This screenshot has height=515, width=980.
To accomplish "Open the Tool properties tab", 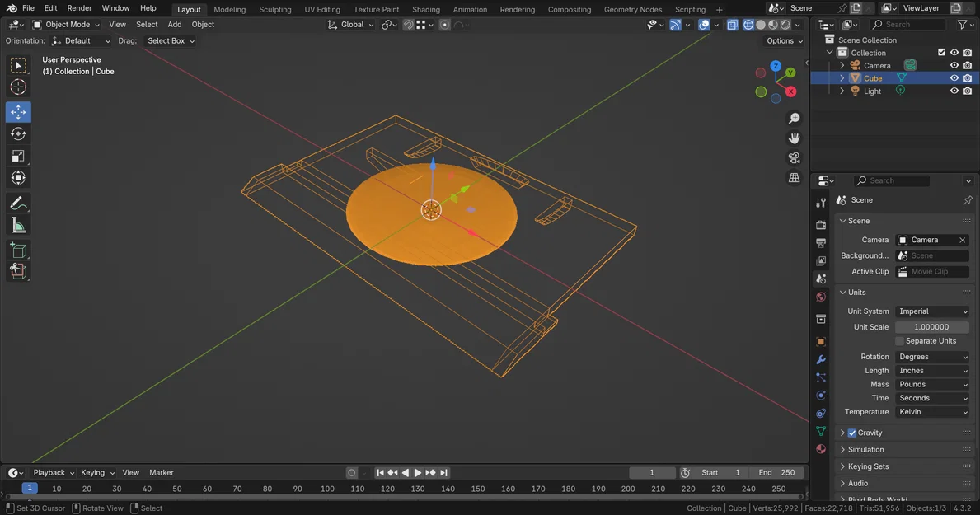I will point(821,204).
